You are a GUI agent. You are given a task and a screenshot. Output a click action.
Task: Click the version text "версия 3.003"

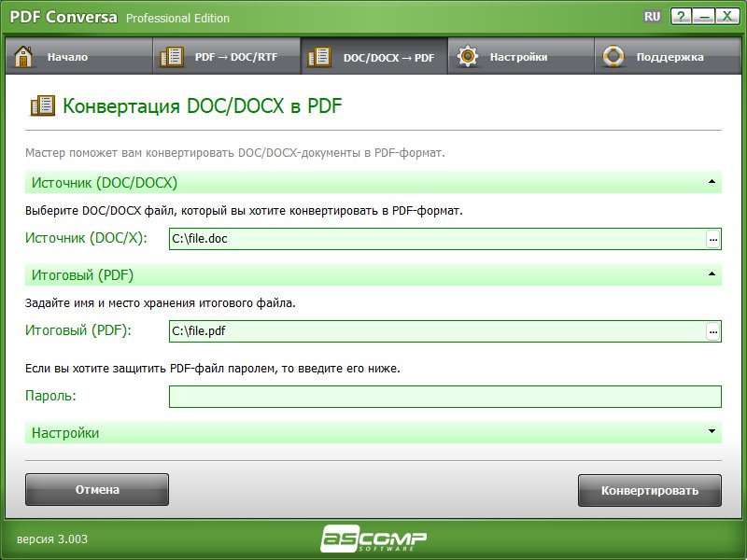(x=52, y=539)
